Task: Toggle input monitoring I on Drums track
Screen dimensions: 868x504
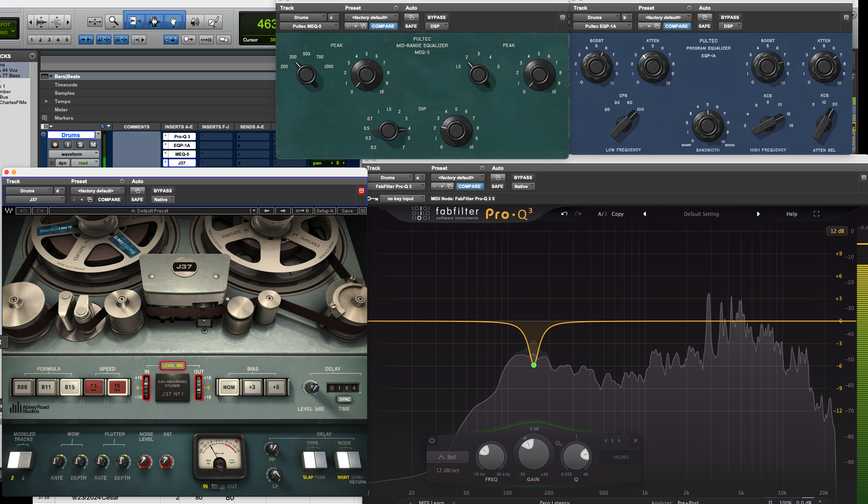Action: click(68, 145)
